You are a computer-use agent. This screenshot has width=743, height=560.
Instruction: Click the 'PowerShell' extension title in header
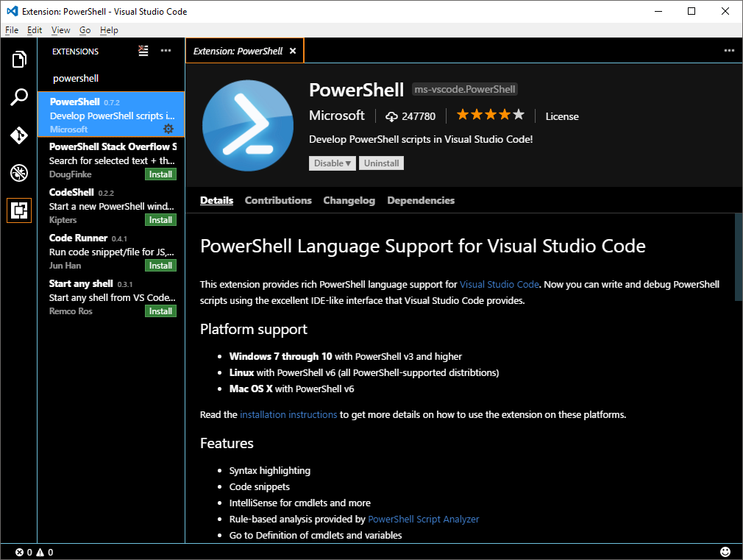click(356, 90)
